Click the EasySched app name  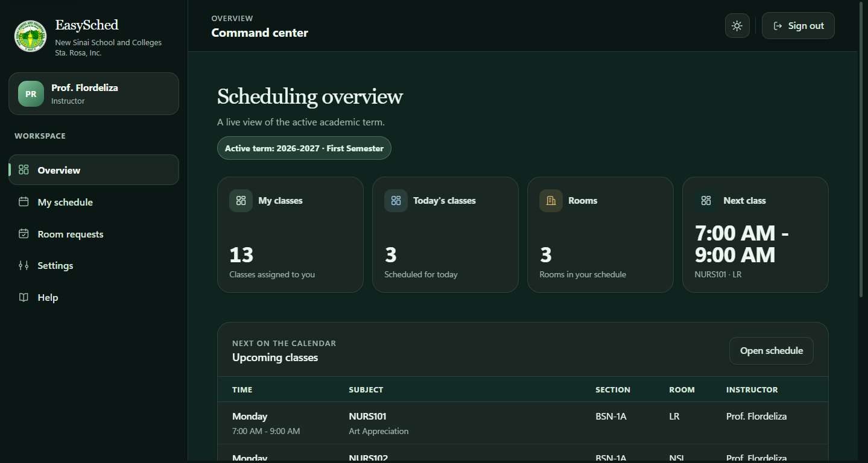87,25
